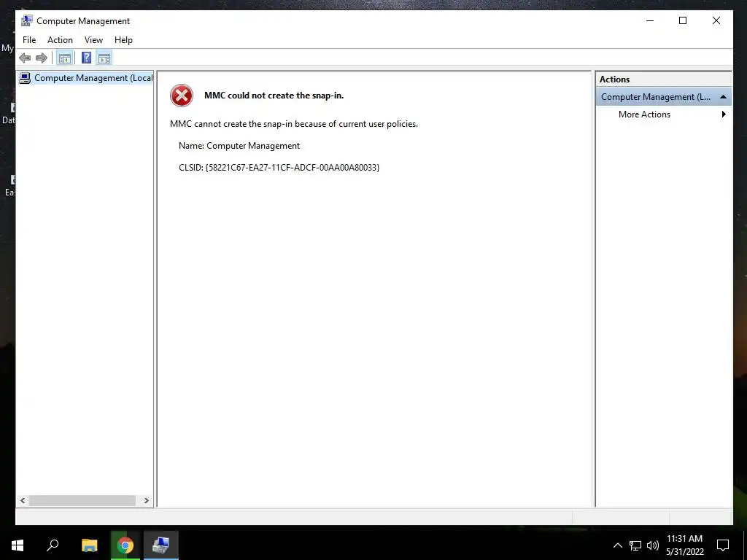Click the Actions pane header
This screenshot has height=560, width=747.
(x=663, y=79)
